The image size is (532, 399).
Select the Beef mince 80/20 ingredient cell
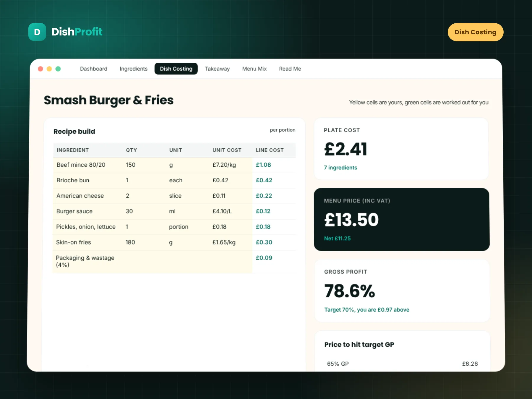tap(81, 165)
